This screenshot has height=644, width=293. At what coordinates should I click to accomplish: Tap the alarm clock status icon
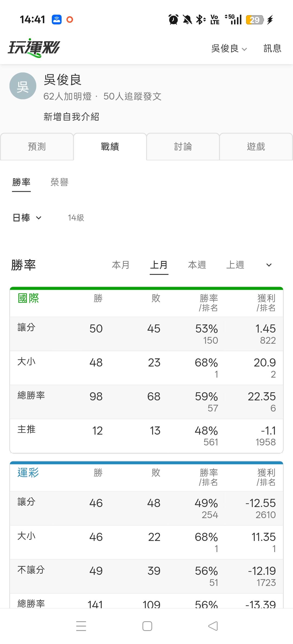[x=173, y=20]
